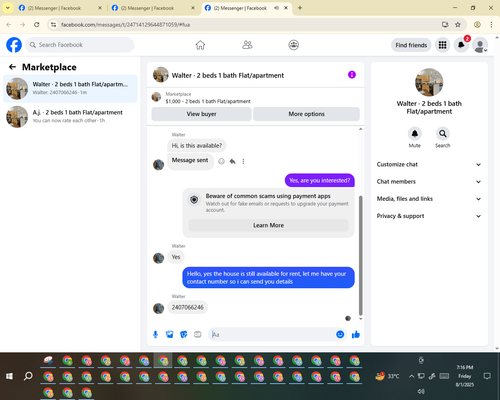View site information icon in address bar
The height and width of the screenshot is (400, 500).
click(x=53, y=25)
